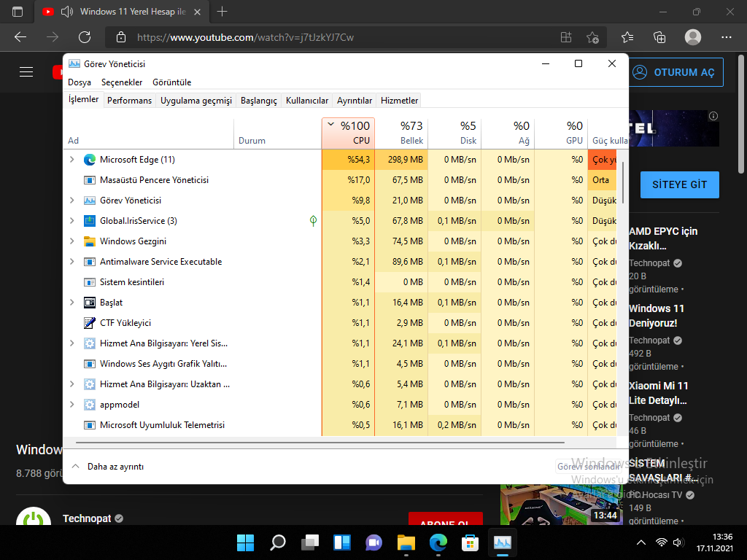The height and width of the screenshot is (560, 747).
Task: Open the Dosya menu
Action: [80, 82]
